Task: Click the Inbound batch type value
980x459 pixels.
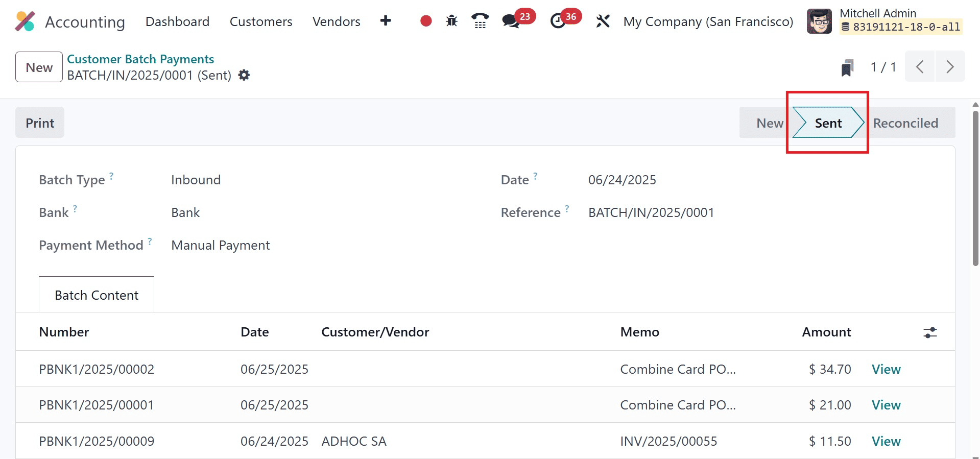Action: (x=196, y=180)
